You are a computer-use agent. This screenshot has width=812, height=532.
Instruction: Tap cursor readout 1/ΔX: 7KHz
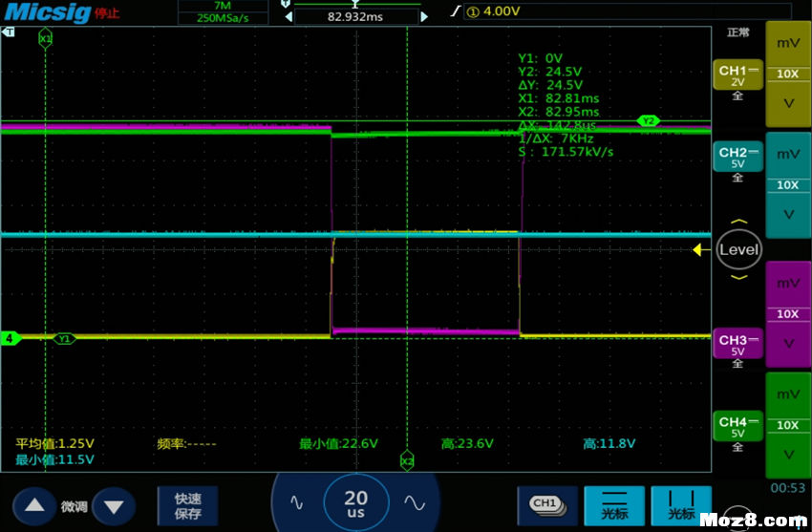pos(556,138)
